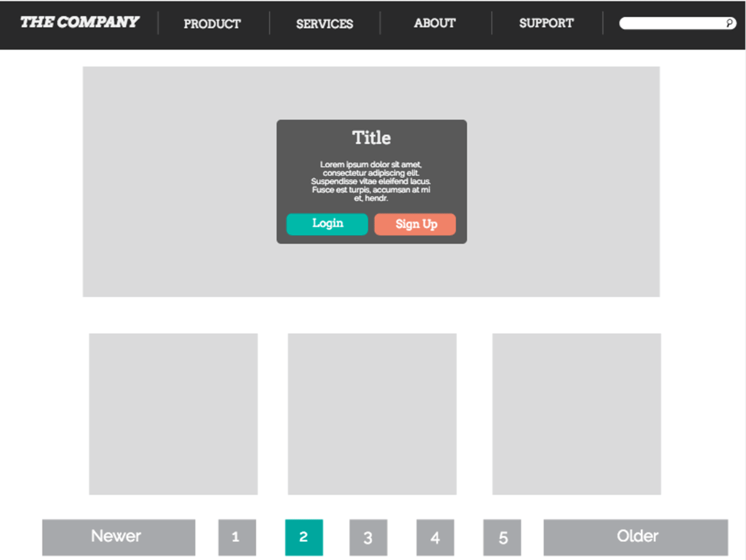746x560 pixels.
Task: Select the leftmost content placeholder box
Action: [x=173, y=414]
